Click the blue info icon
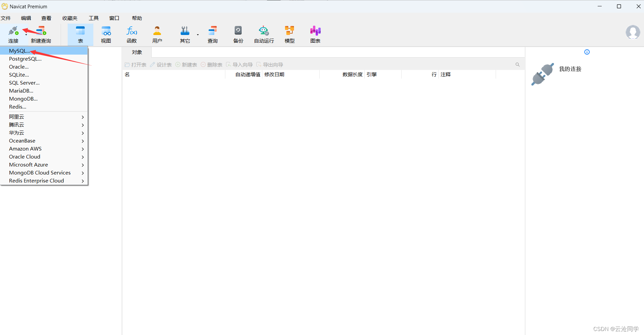Screen dimensions: 644x335 (587, 52)
